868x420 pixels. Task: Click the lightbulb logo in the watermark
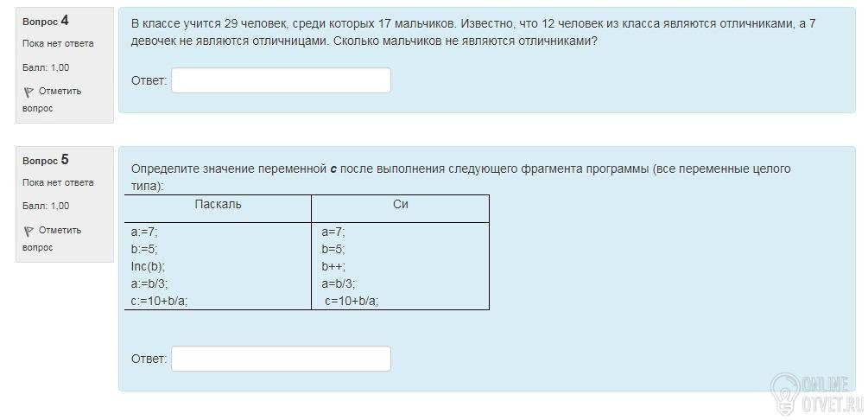[784, 393]
